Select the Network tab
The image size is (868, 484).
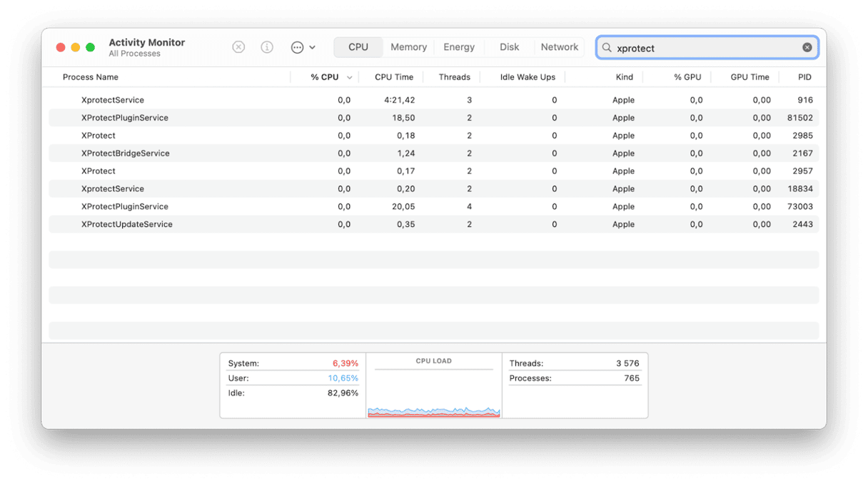tap(559, 47)
